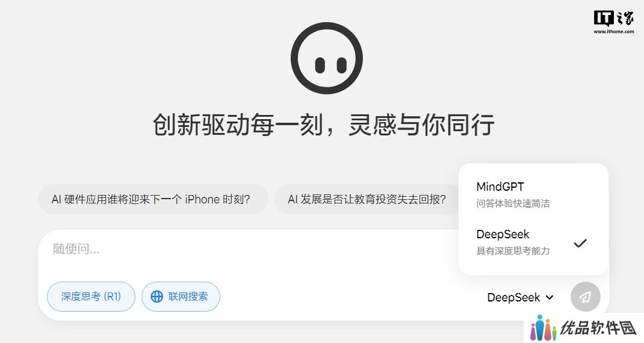644x343 pixels.
Task: Click the paper-plane send button
Action: (585, 297)
